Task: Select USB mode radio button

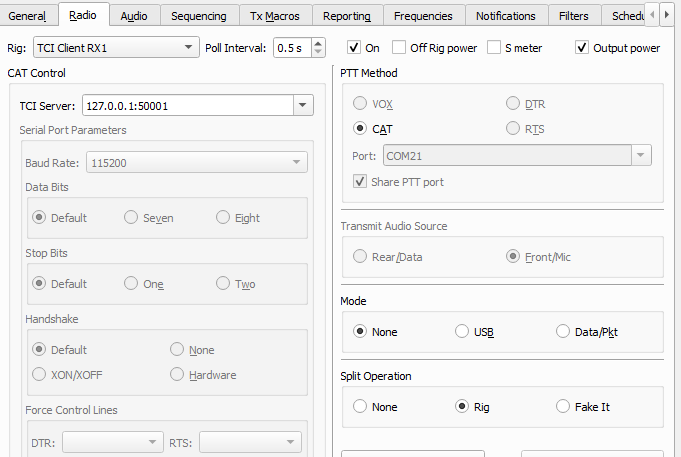Action: (x=461, y=332)
